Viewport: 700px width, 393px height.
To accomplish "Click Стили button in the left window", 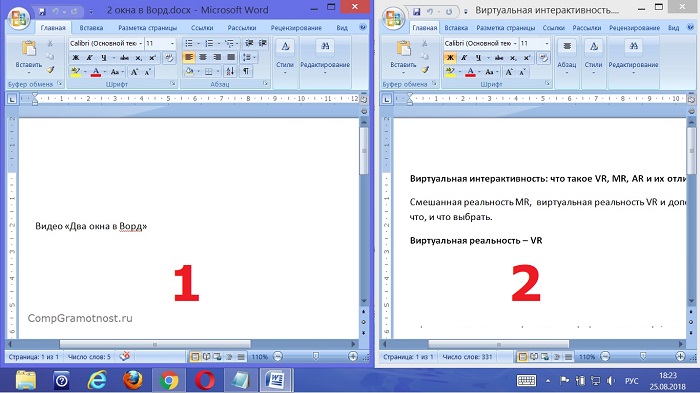I will coord(285,58).
